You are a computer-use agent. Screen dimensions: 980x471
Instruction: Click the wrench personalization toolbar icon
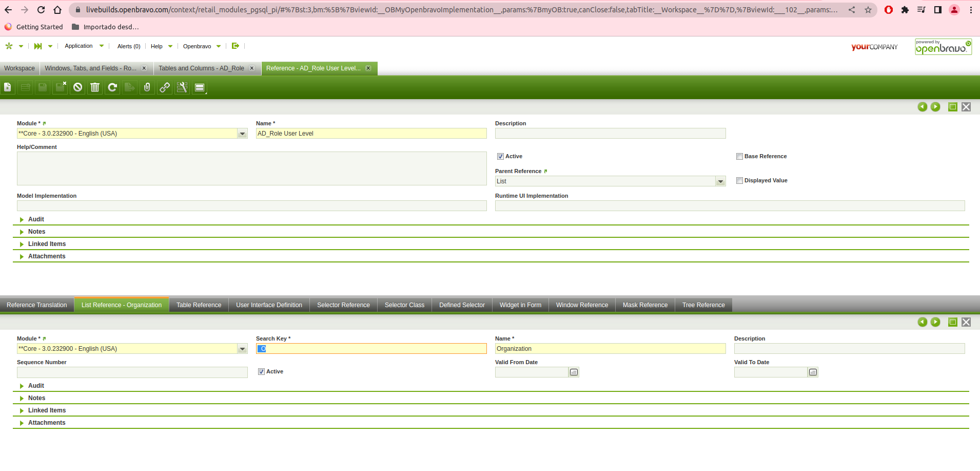pyautogui.click(x=182, y=87)
